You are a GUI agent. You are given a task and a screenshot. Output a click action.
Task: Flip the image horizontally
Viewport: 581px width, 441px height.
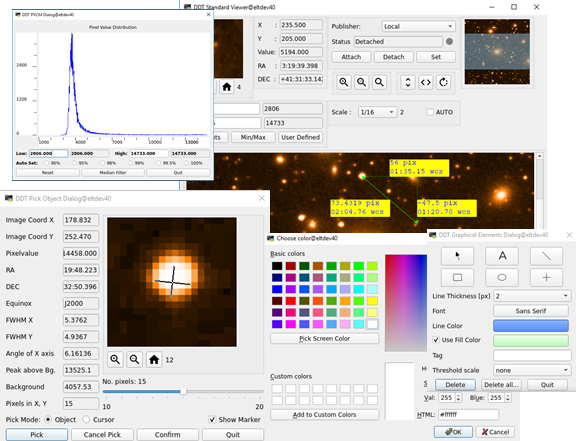[426, 82]
